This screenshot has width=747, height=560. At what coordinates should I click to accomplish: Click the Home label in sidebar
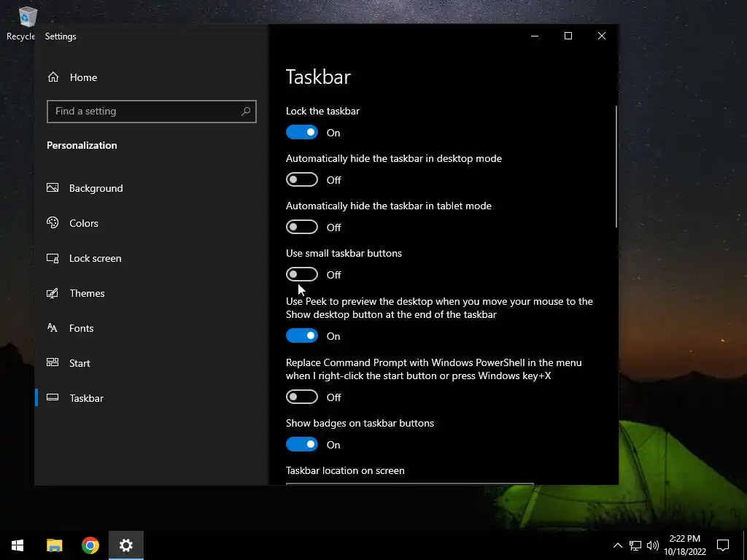click(x=83, y=77)
